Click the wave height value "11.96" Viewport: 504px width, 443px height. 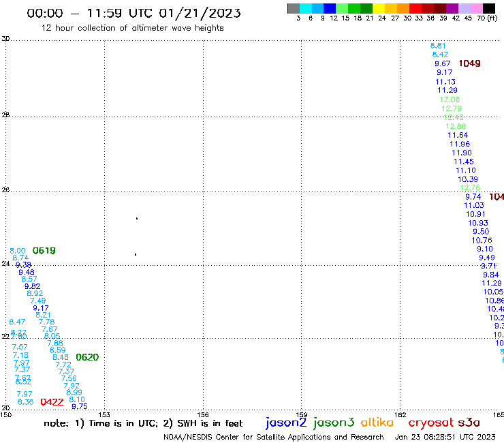coord(460,144)
